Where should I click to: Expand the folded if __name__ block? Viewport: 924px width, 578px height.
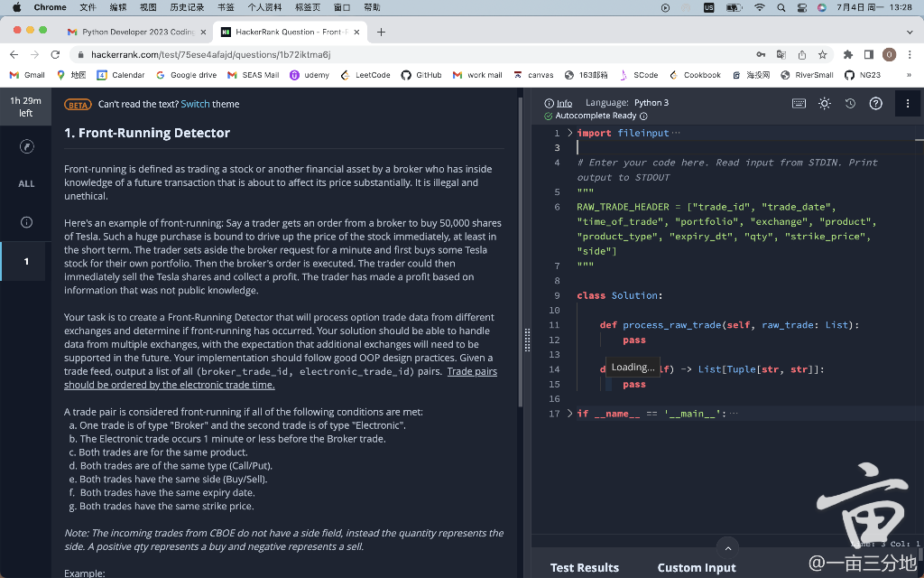click(x=569, y=414)
